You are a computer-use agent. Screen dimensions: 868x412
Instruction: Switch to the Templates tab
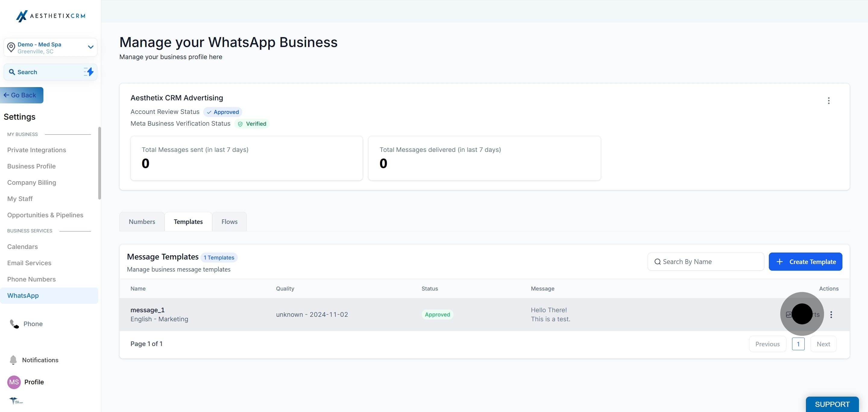(188, 222)
